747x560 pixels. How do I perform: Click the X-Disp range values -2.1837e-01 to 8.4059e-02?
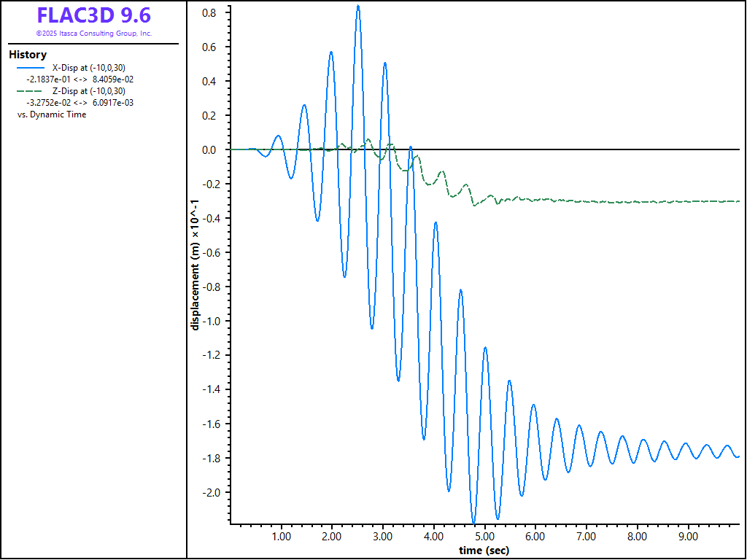click(80, 79)
